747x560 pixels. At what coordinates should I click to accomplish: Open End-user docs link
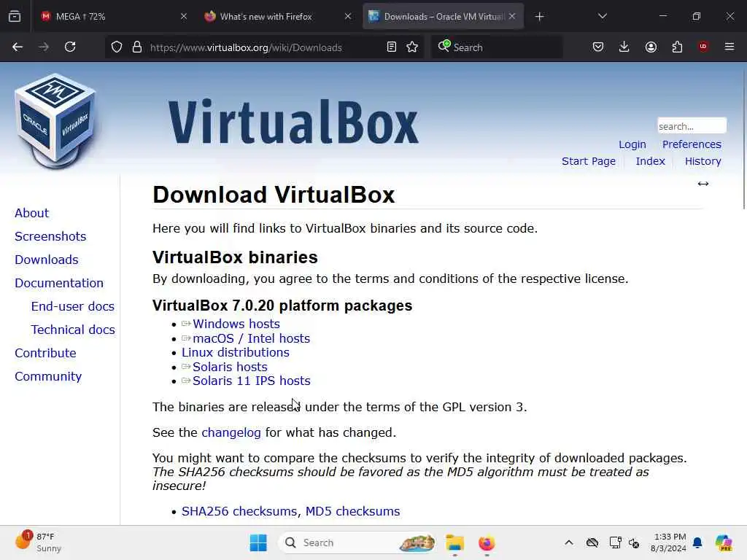(x=72, y=306)
